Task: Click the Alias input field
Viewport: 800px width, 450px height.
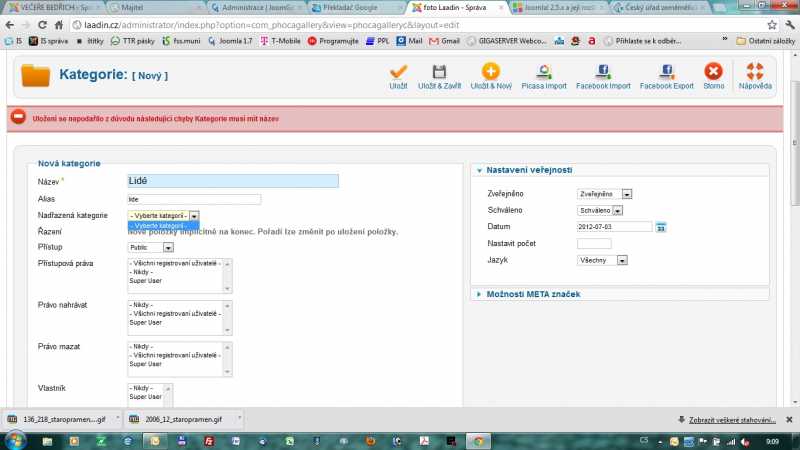Action: tap(194, 199)
